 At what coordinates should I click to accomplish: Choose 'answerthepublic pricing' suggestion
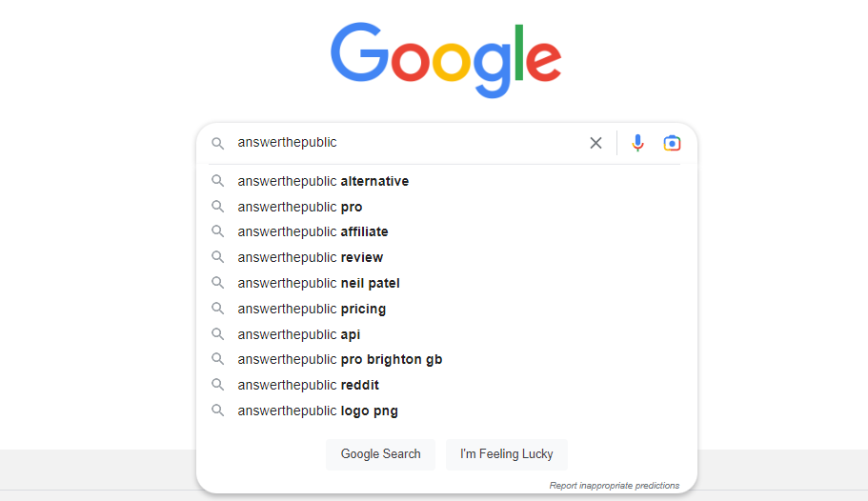[x=312, y=309]
